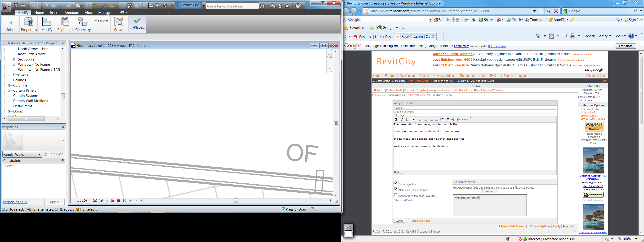This screenshot has width=644, height=242.
Task: Click the Revit keyword search box
Action: (x=232, y=6)
